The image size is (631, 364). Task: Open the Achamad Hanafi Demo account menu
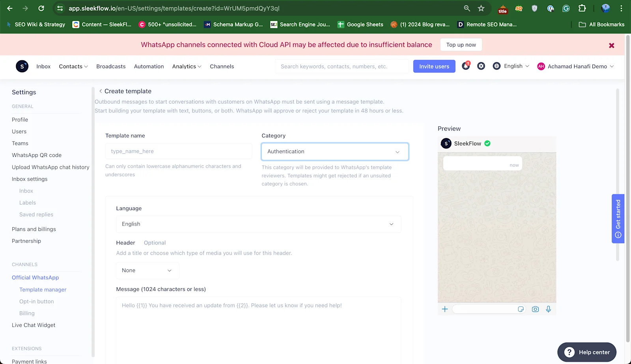[581, 66]
